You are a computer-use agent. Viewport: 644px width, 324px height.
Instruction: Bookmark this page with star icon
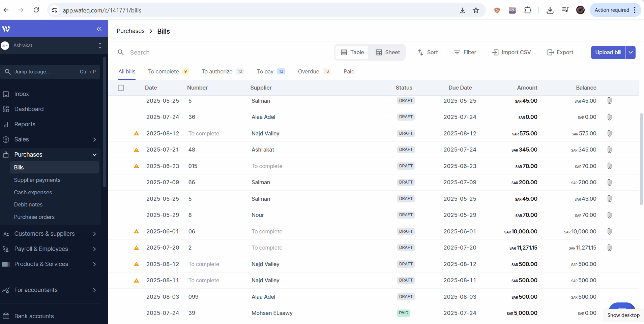476,10
